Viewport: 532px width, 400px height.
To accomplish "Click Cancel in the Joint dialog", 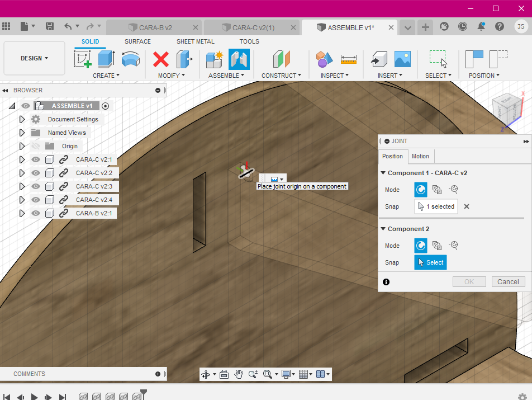I will coord(508,282).
